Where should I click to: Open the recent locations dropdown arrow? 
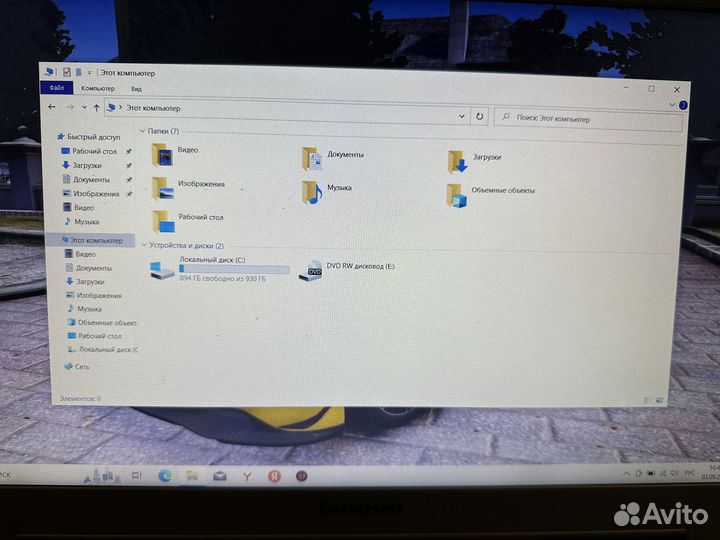point(84,107)
